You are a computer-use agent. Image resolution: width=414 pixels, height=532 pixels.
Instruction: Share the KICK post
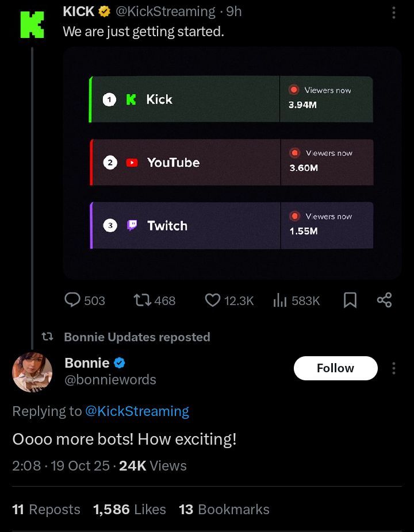click(384, 300)
